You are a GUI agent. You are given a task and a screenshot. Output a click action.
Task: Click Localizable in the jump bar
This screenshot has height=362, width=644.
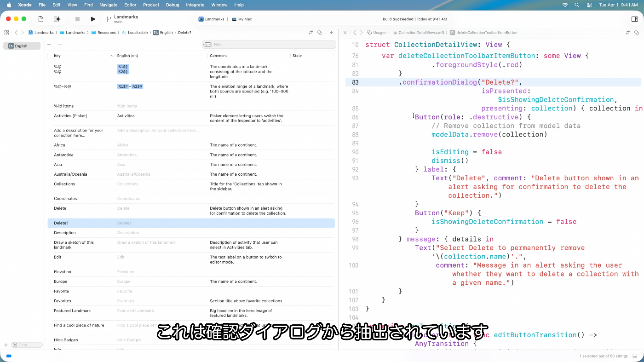tap(135, 33)
